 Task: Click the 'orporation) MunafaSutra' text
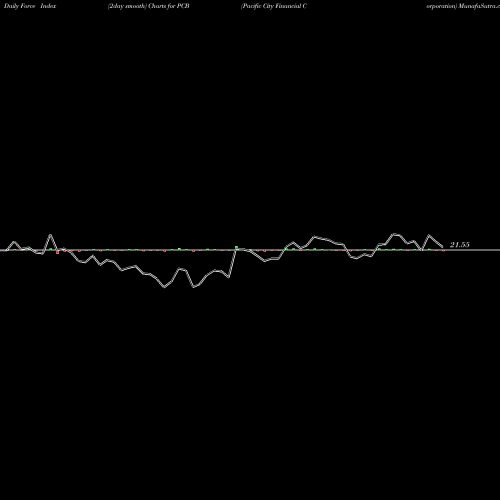pyautogui.click(x=463, y=6)
